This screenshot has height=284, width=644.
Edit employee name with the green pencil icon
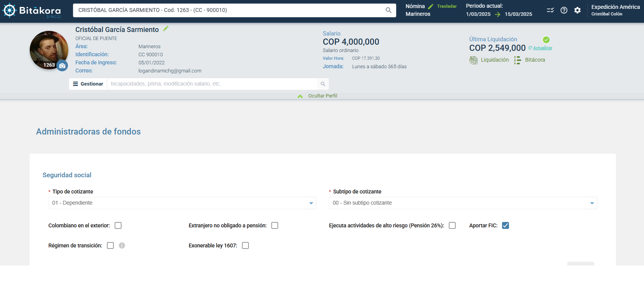pos(166,29)
